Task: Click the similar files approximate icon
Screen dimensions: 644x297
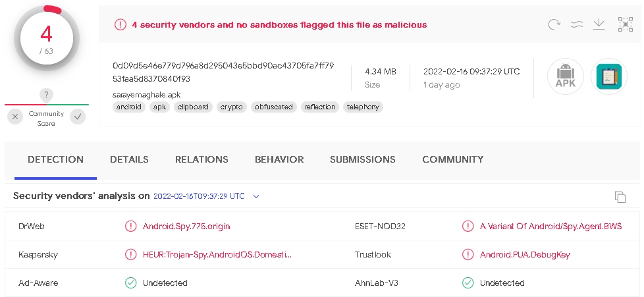Action: 577,24
